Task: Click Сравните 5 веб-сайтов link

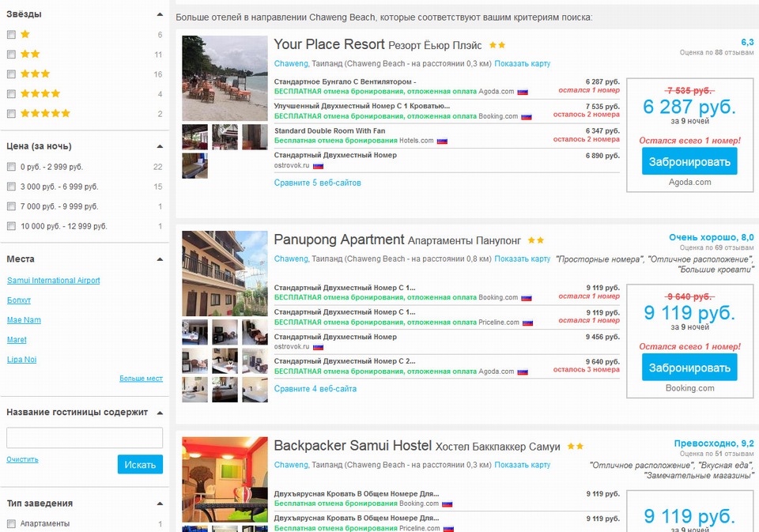Action: click(317, 183)
